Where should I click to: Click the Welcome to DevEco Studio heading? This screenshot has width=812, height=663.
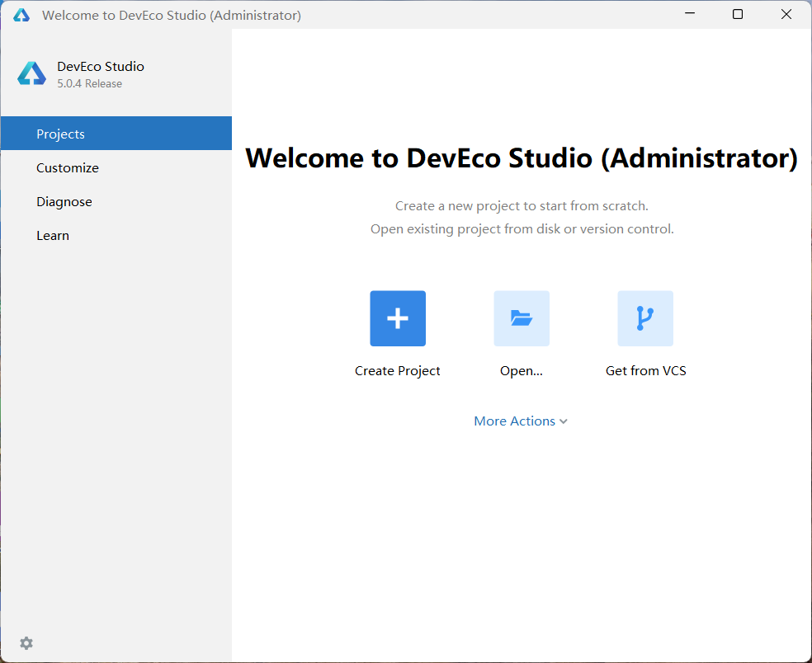[x=522, y=158]
